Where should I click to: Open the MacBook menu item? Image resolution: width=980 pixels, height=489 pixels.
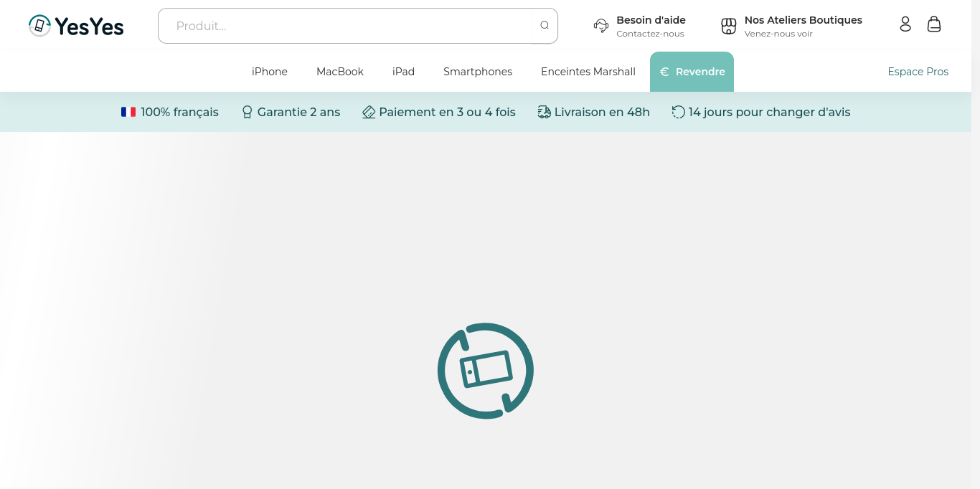pos(340,72)
